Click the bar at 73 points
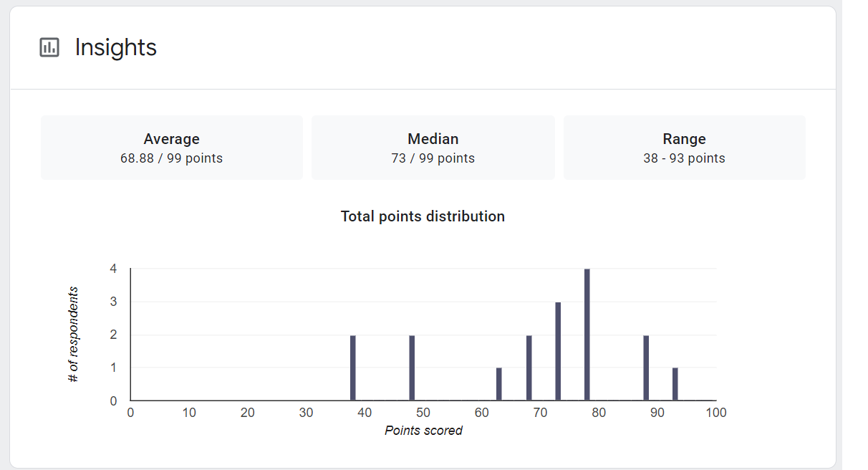868x470 pixels. pos(558,351)
